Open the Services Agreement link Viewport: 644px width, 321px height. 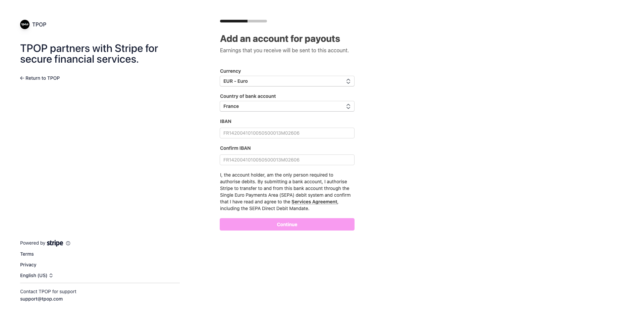coord(314,202)
